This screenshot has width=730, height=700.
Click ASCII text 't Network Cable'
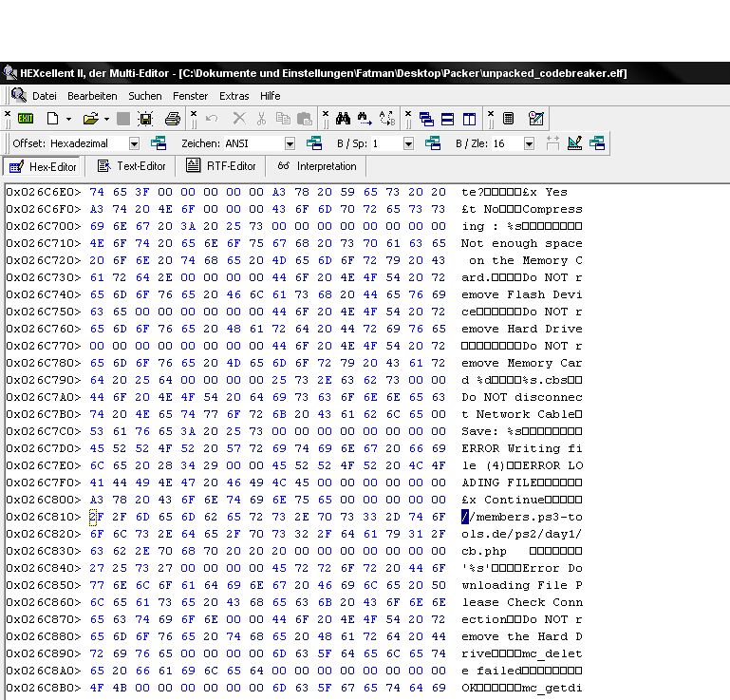click(517, 414)
